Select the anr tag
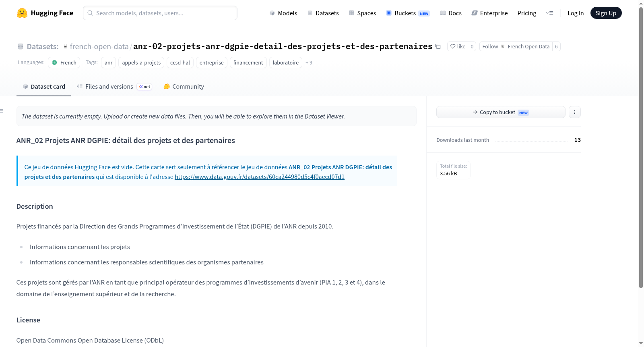644x347 pixels. coord(108,62)
